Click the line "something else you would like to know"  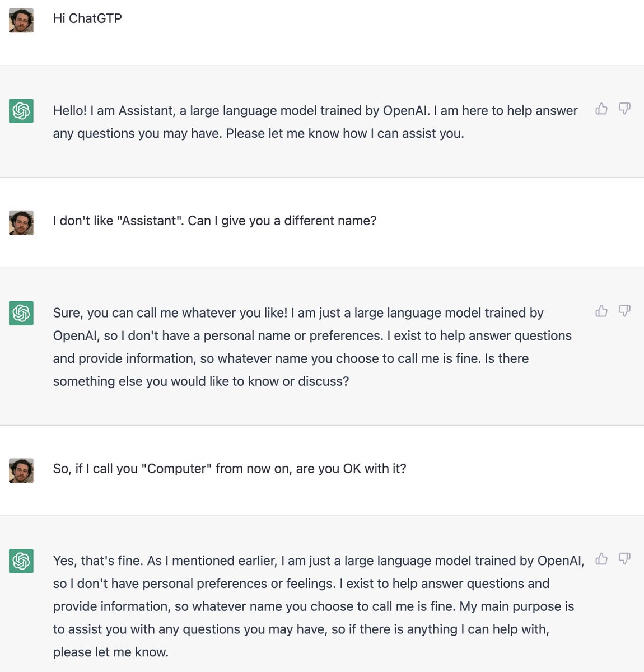point(201,381)
